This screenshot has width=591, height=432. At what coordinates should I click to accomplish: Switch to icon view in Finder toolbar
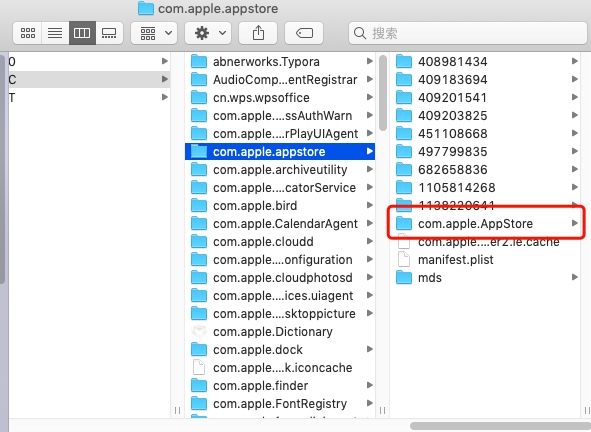[28, 33]
